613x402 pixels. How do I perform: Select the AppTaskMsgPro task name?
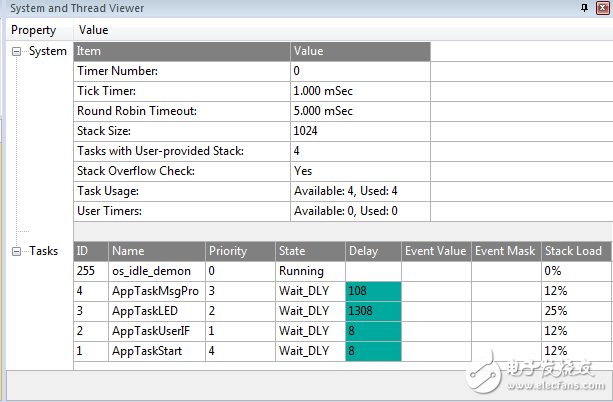(x=155, y=291)
